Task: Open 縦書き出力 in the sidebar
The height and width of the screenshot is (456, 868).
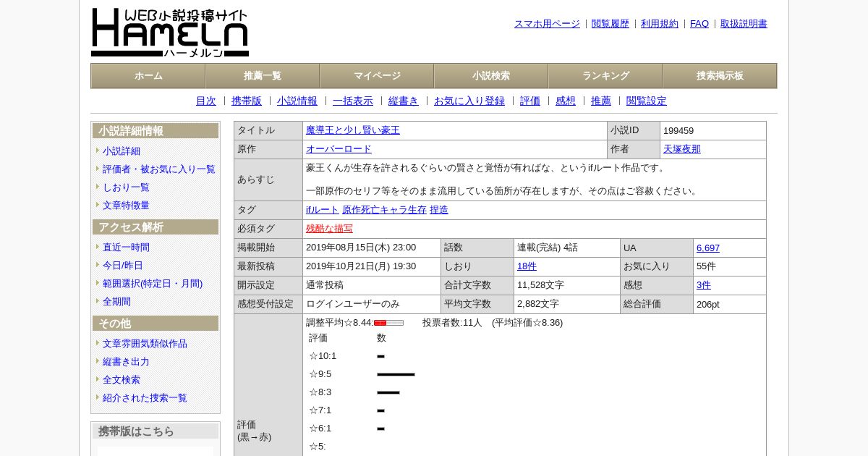Action: [126, 362]
